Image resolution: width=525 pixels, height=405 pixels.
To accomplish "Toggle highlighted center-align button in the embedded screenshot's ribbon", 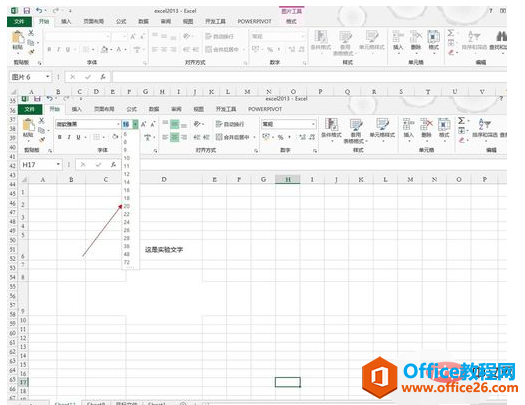I will click(174, 137).
